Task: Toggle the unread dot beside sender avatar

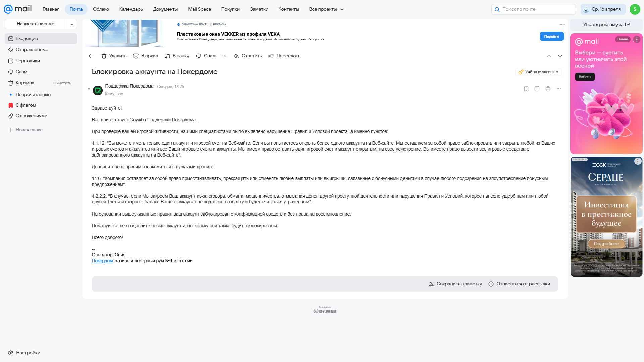Action: pos(89,89)
